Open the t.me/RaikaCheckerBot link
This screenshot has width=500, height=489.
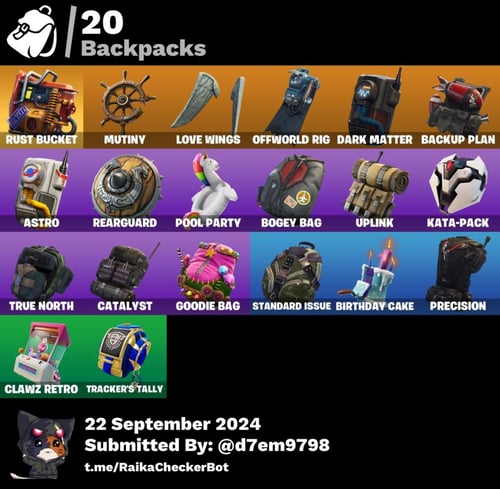tap(157, 467)
